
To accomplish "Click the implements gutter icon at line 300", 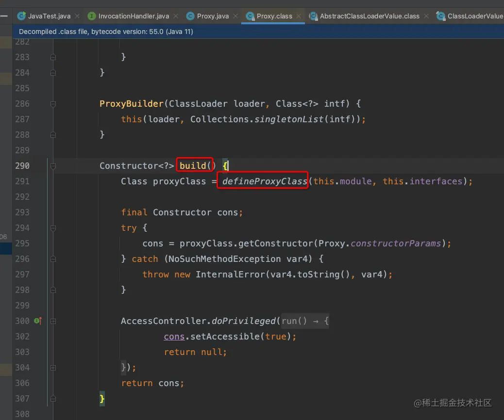I will [38, 321].
